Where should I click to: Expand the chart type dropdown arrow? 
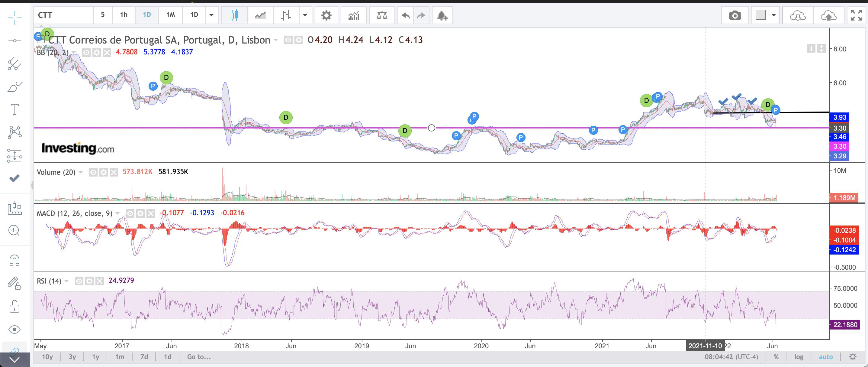point(305,15)
